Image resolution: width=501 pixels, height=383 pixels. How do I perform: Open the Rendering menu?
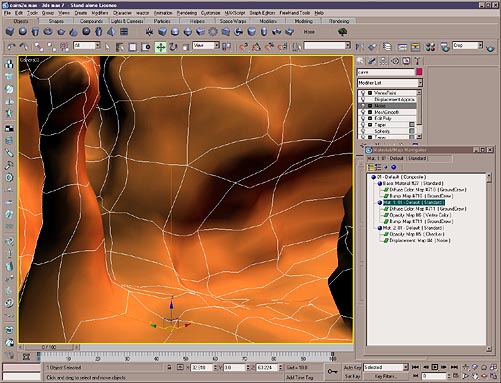(x=186, y=13)
